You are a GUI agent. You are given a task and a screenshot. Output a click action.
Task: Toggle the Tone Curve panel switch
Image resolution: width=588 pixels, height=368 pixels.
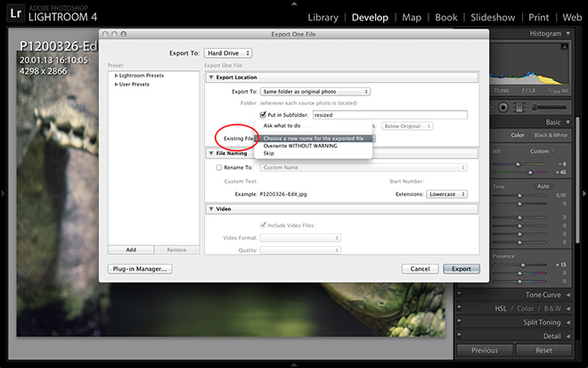click(460, 295)
